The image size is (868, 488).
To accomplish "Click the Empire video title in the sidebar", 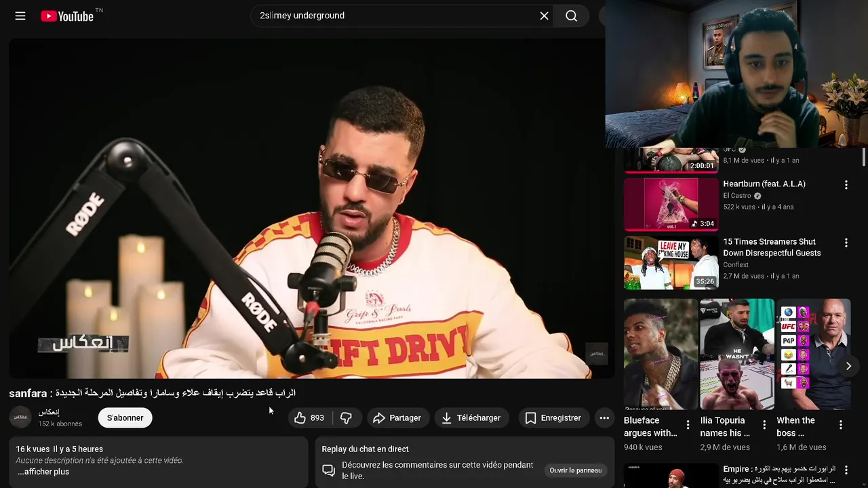I will [x=779, y=474].
